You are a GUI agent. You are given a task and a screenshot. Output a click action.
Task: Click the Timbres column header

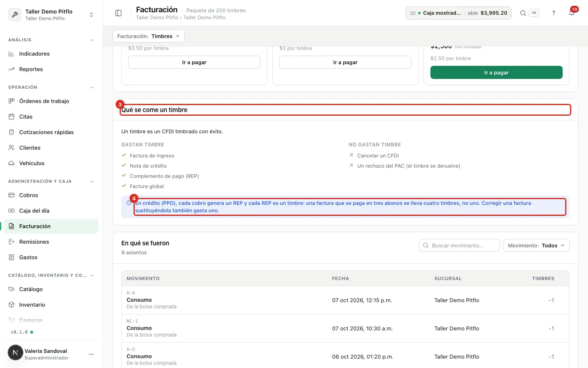tap(543, 278)
